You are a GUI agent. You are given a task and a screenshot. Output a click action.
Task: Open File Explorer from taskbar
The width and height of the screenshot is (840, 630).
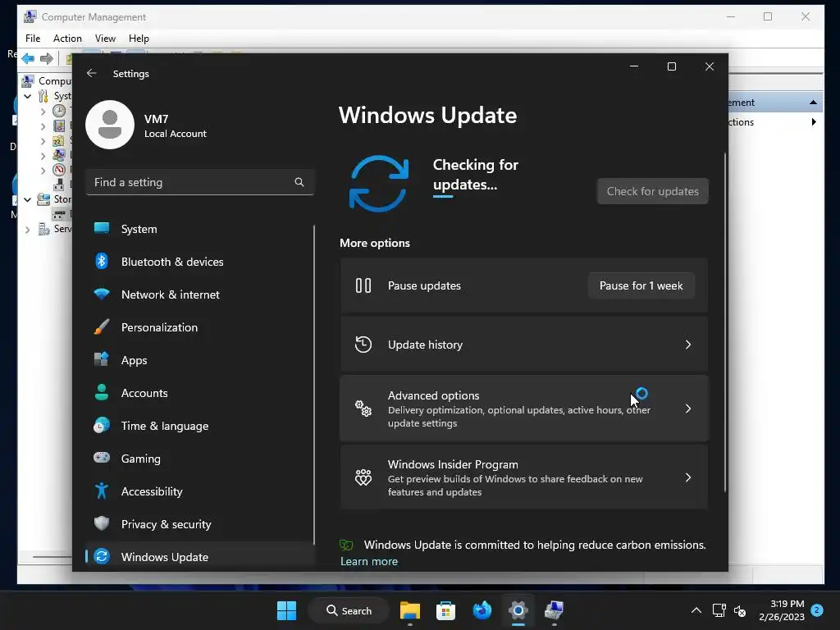point(410,610)
